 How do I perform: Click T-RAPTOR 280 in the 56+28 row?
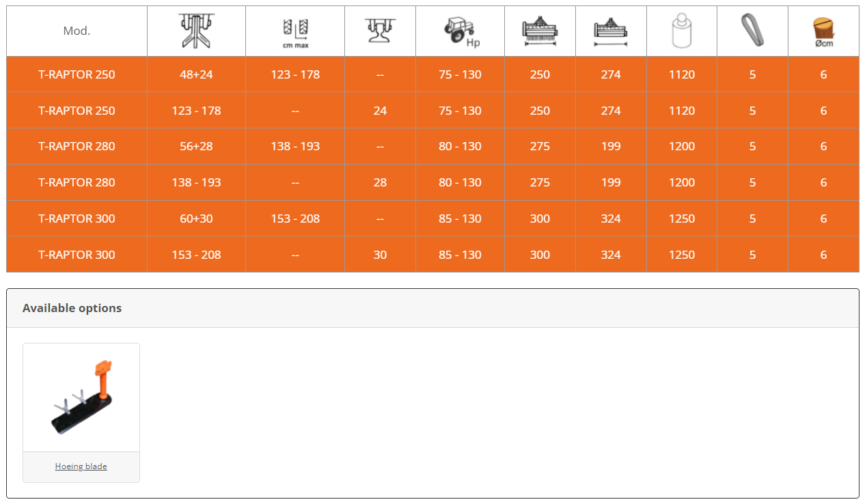click(x=77, y=146)
